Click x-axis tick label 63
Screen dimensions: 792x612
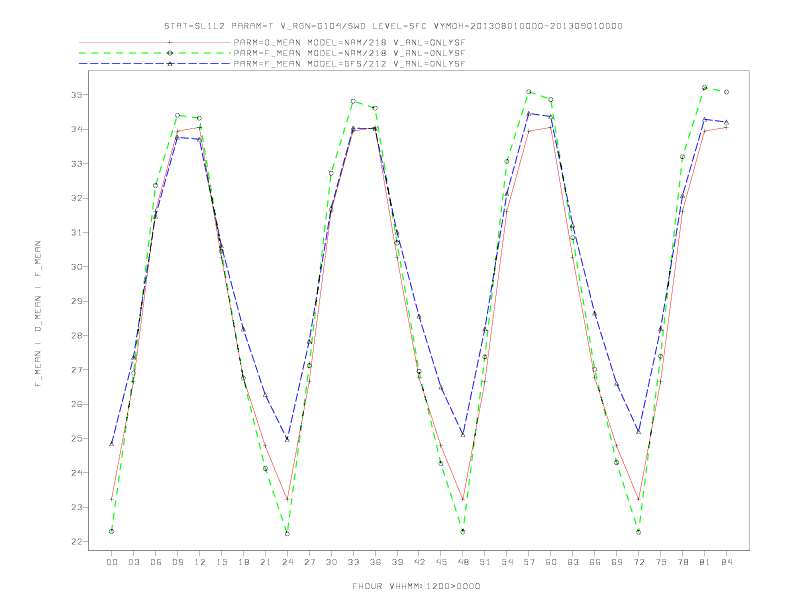point(573,562)
